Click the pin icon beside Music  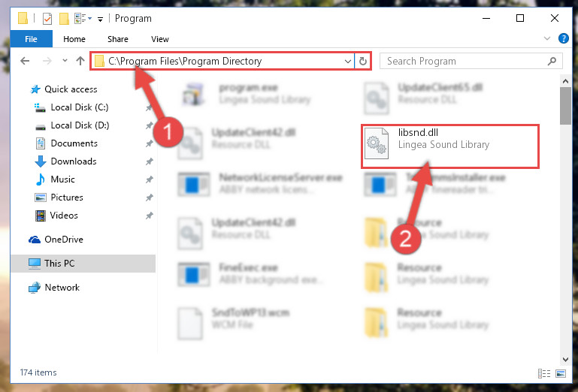coord(149,179)
